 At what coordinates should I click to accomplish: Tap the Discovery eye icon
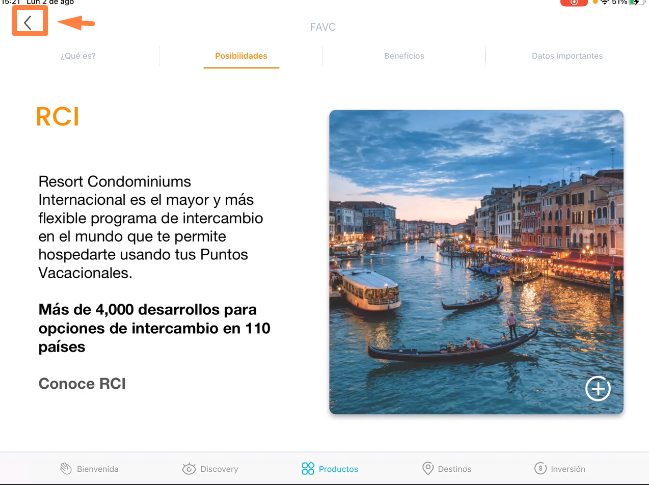coord(189,468)
